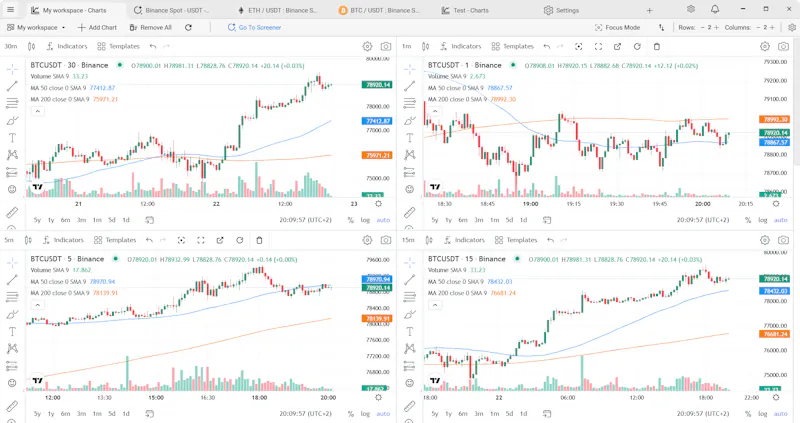Toggle log scale in bottom-right chart
The width and height of the screenshot is (800, 423).
tap(763, 414)
